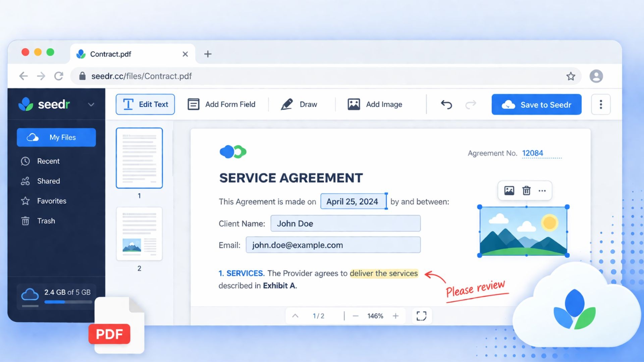Click the Add Image toolbar icon

pyautogui.click(x=354, y=104)
